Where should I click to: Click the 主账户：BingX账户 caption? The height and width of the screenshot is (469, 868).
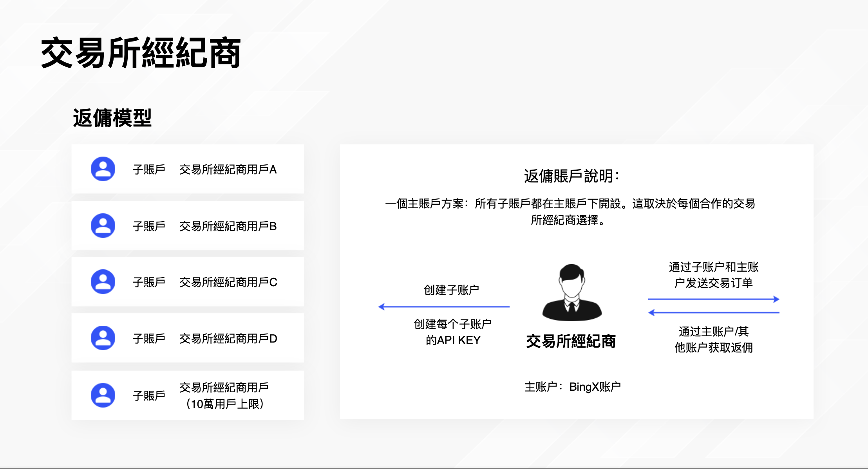pyautogui.click(x=572, y=387)
